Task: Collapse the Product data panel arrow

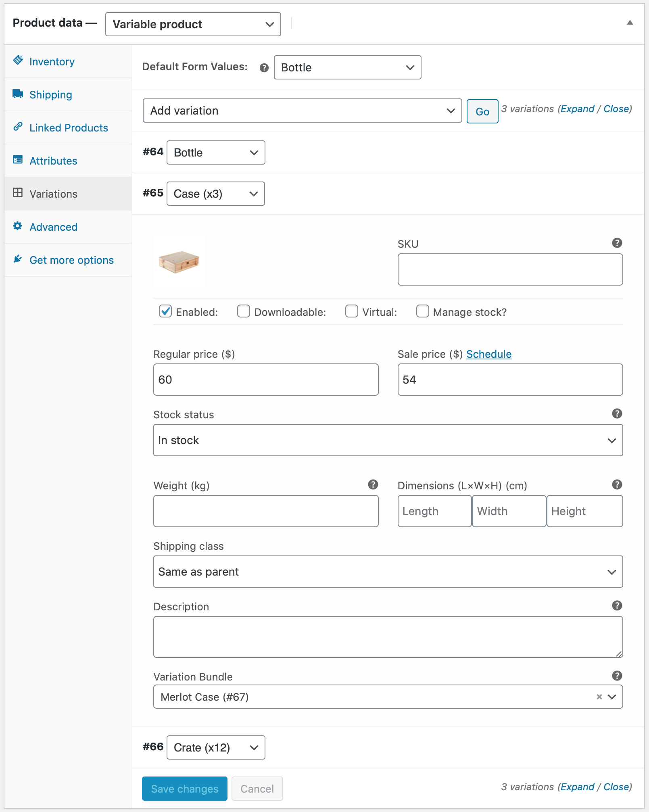Action: click(x=630, y=23)
